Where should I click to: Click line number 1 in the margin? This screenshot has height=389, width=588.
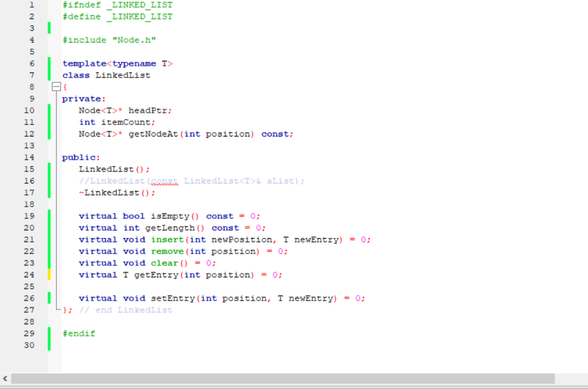(x=31, y=5)
